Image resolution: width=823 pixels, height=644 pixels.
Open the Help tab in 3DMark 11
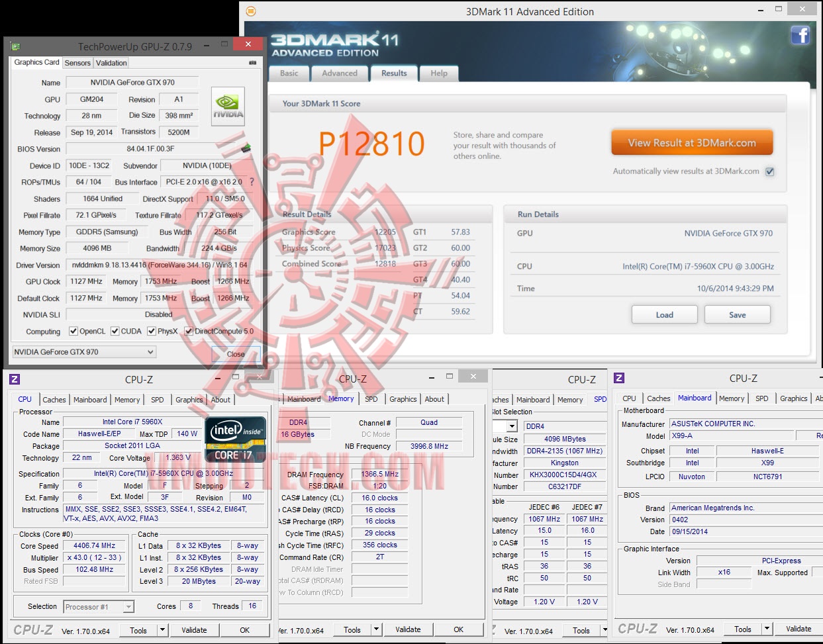pyautogui.click(x=439, y=73)
